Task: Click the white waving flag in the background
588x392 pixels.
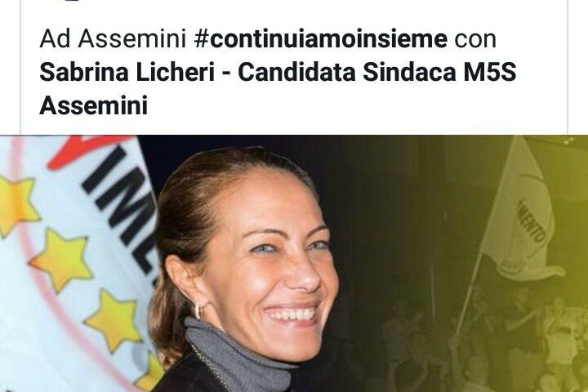Action: tap(519, 217)
